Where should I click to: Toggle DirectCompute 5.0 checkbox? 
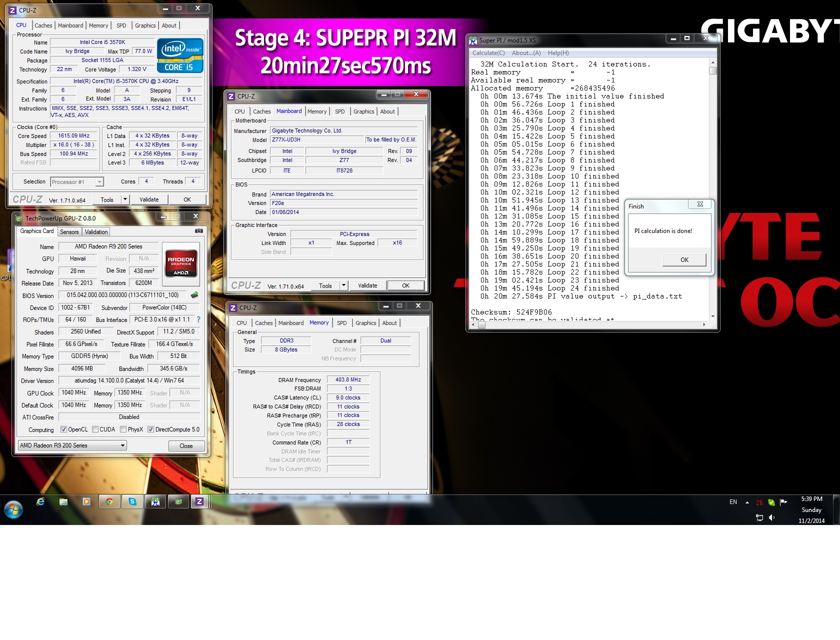[x=150, y=429]
